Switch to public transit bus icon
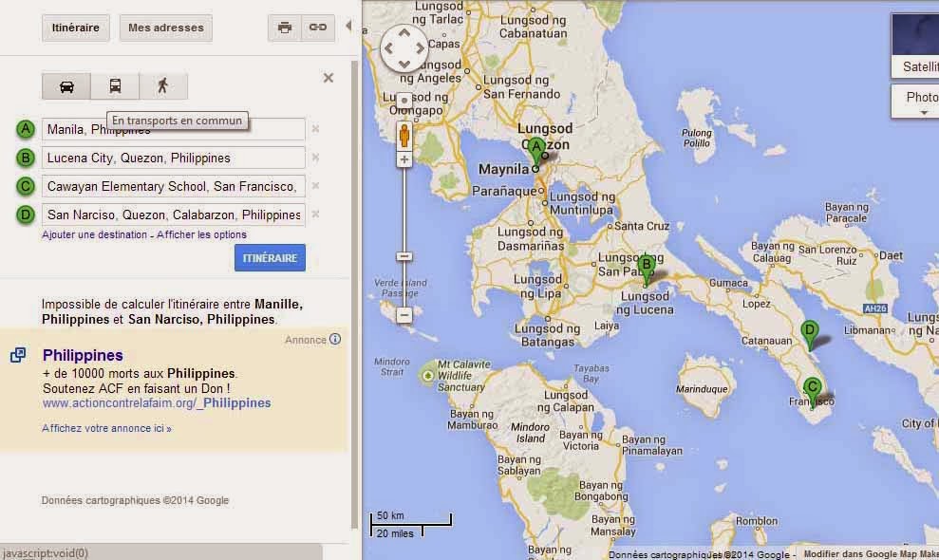 (115, 86)
